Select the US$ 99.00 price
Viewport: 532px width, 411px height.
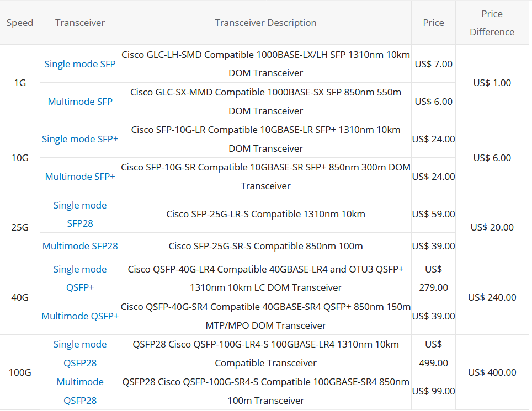click(433, 391)
